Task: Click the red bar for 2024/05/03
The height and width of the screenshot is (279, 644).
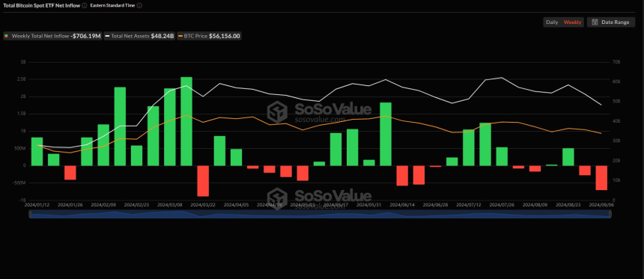Action: coord(303,173)
